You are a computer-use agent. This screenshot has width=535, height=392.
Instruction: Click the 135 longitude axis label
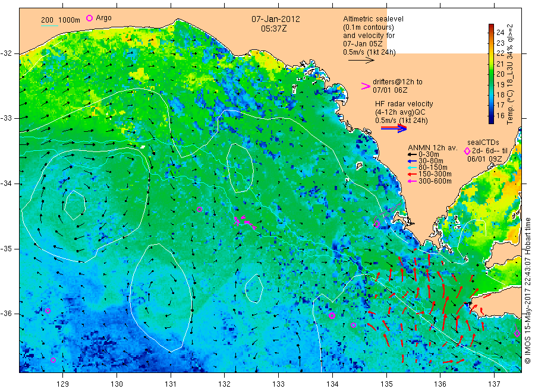click(386, 384)
